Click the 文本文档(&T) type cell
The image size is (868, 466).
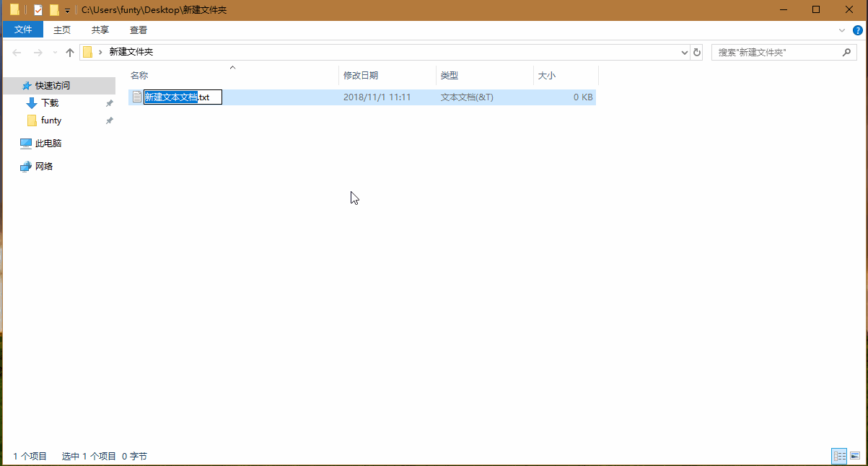point(467,97)
